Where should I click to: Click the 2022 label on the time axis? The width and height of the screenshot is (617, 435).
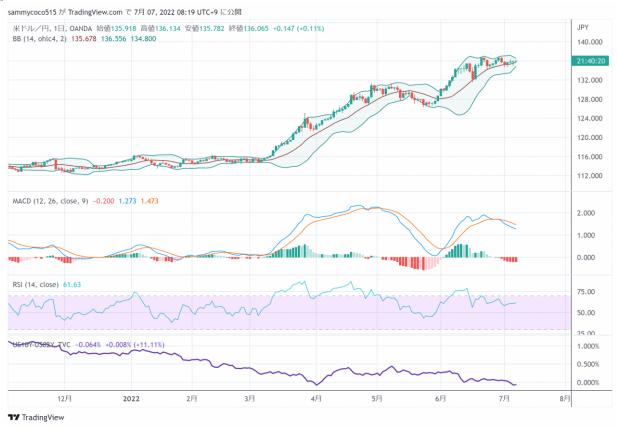pyautogui.click(x=130, y=397)
